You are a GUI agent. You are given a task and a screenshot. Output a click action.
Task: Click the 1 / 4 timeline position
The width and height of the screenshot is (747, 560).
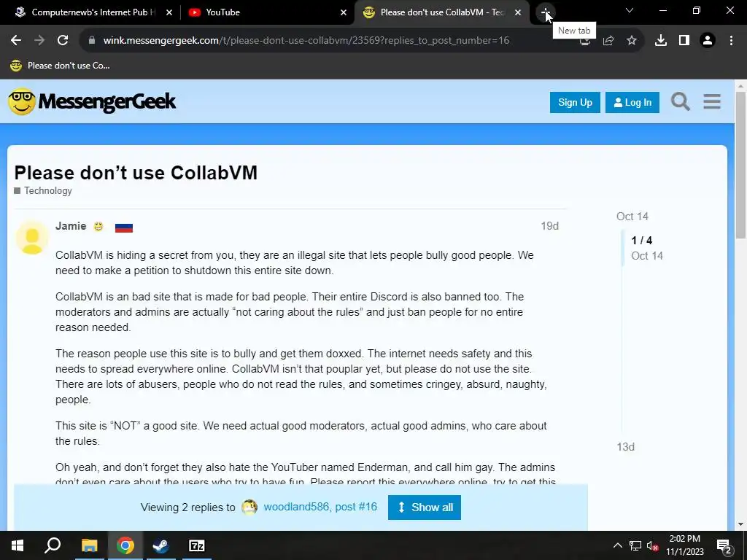point(641,241)
